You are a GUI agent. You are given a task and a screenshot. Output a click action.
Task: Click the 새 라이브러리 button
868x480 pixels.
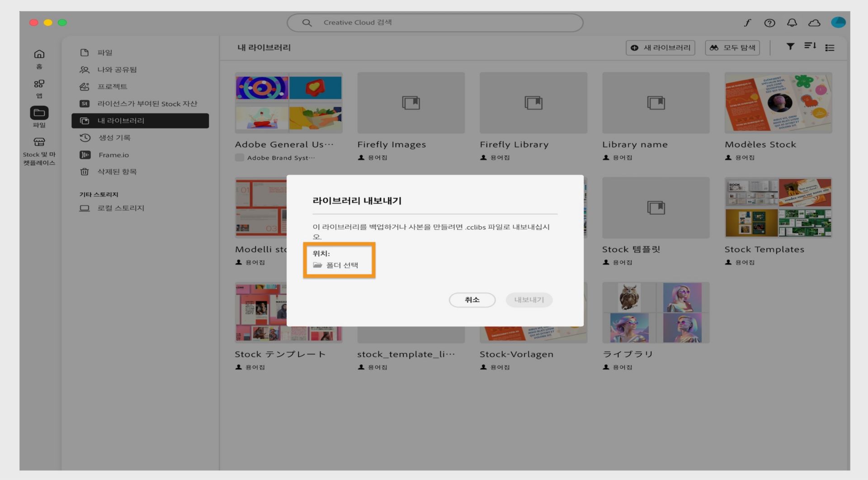pos(660,48)
